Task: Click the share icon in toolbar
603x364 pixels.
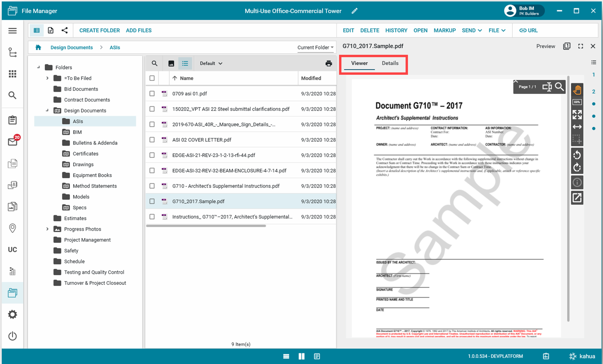Action: pos(65,30)
